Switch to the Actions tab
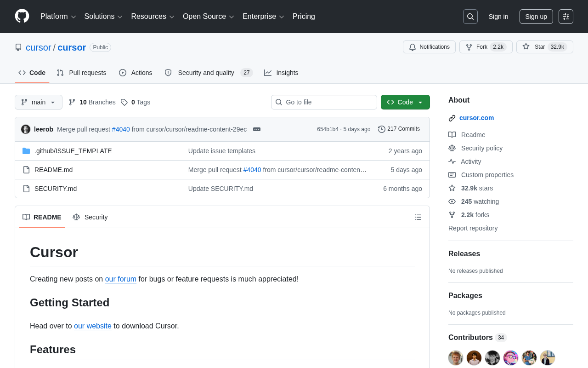The width and height of the screenshot is (588, 368). coord(136,73)
